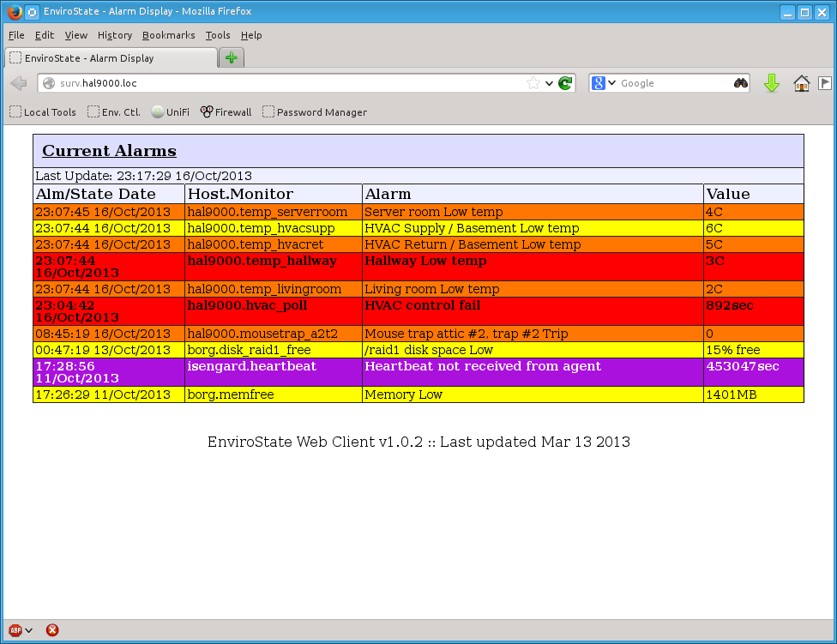Expand the Adblock Plus dropdown arrow
The image size is (837, 644).
coord(29,630)
